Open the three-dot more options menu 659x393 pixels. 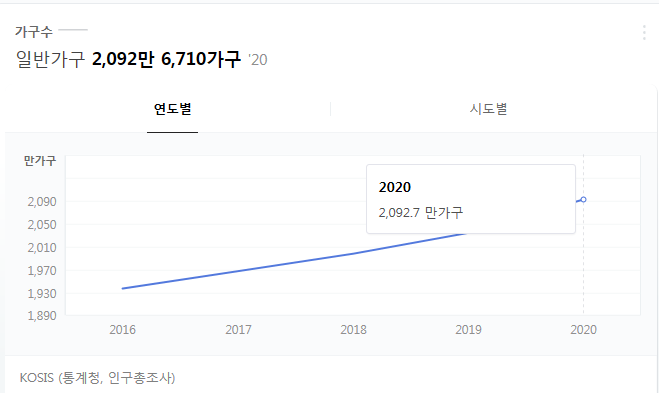(x=644, y=32)
